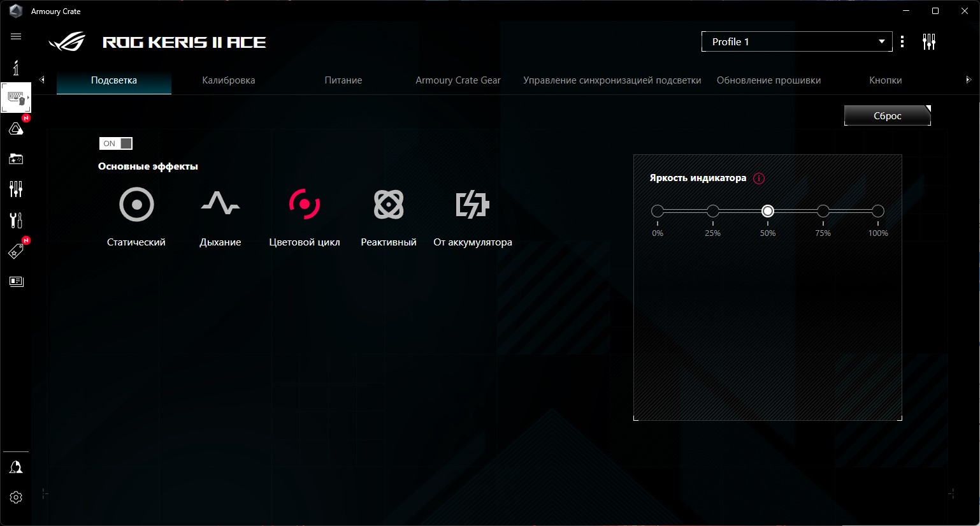Click the Armoury Crate icon in title bar

pyautogui.click(x=16, y=11)
